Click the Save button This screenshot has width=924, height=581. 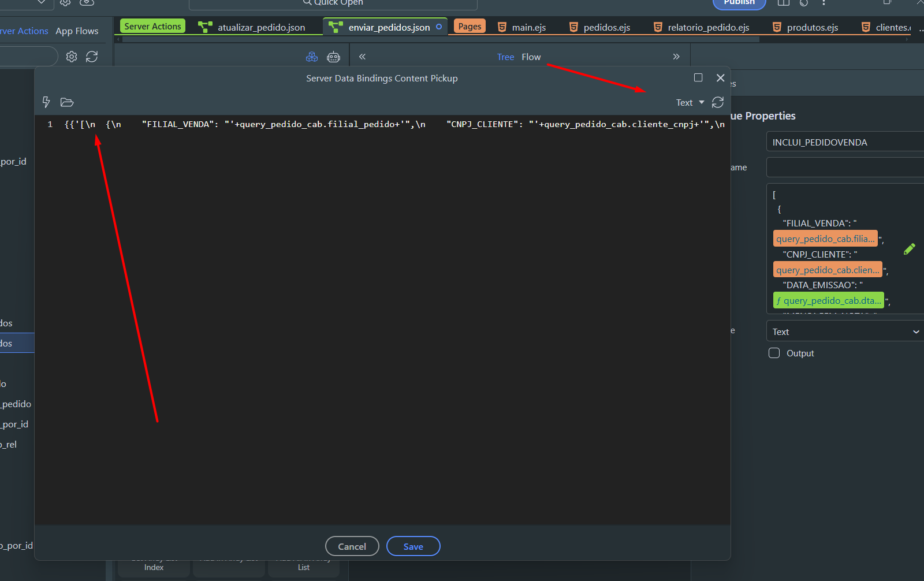point(413,546)
